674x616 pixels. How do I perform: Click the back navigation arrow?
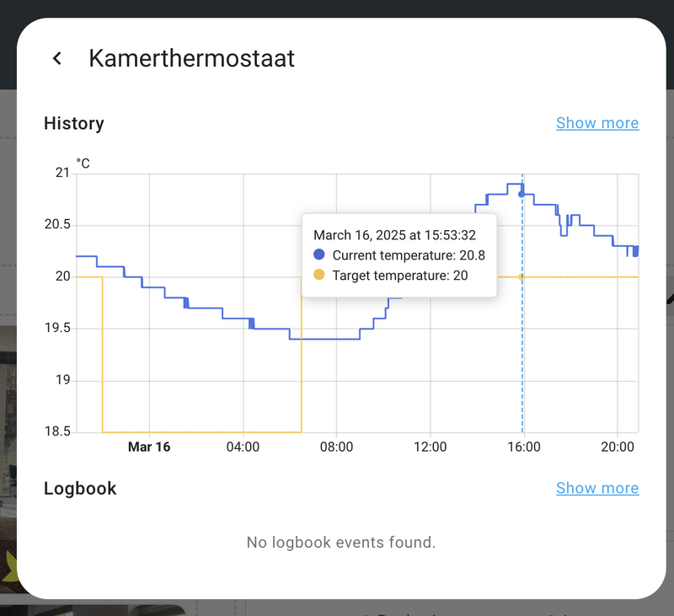56,57
